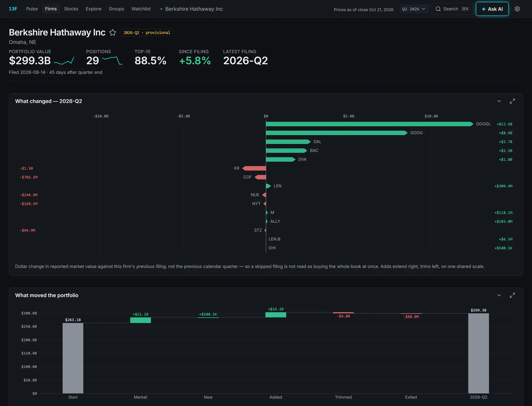Click the 2026-Q2 provisional badge
The height and width of the screenshot is (406, 532).
tap(147, 32)
